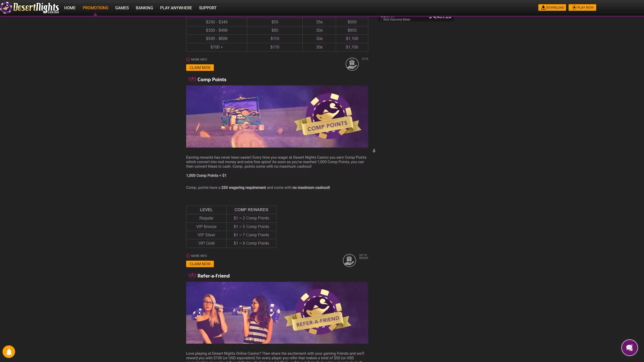Click the notification bell icon
This screenshot has width=644, height=362.
pyautogui.click(x=9, y=351)
